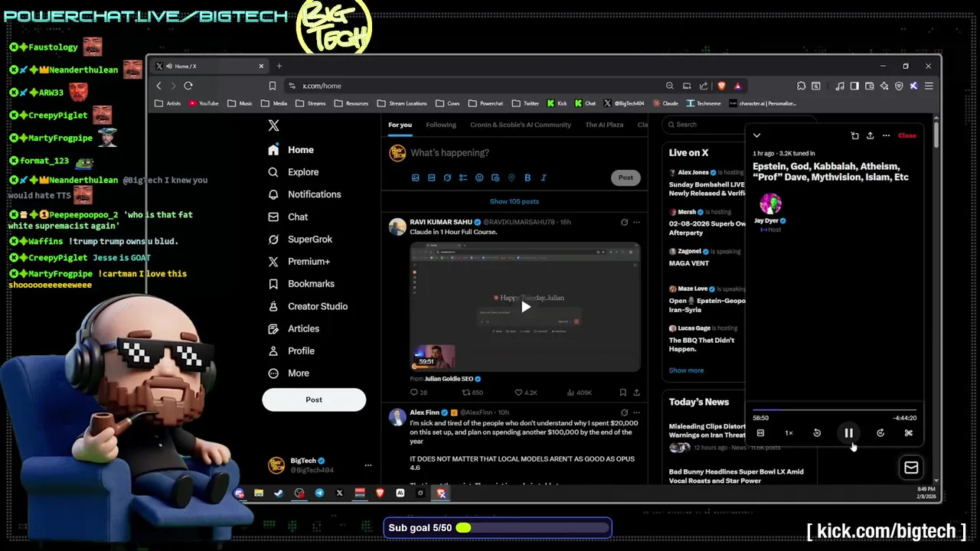
Task: Switch to the Following tab
Action: [441, 125]
